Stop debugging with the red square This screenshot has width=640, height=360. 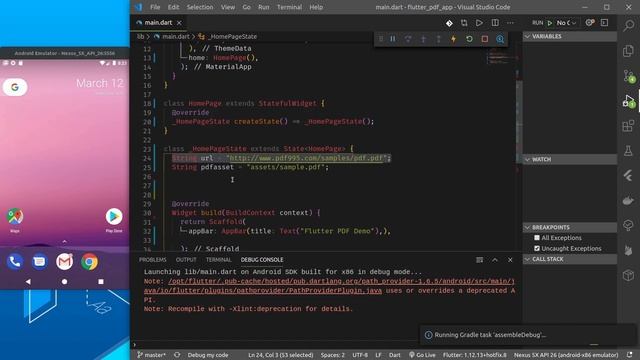(x=484, y=39)
